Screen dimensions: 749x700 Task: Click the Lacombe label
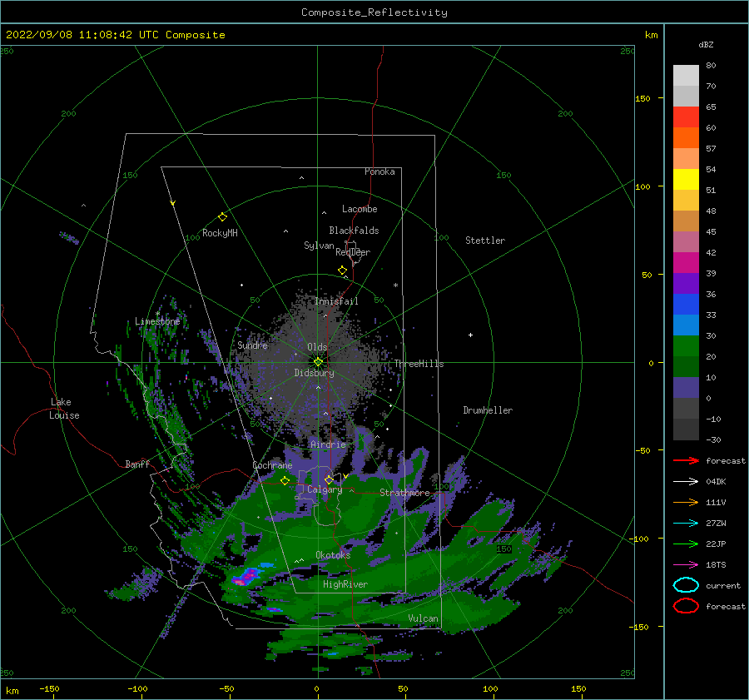[x=360, y=209]
